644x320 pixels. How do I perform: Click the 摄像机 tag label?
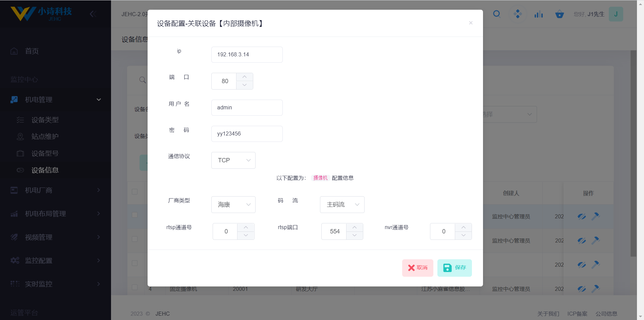[320, 178]
